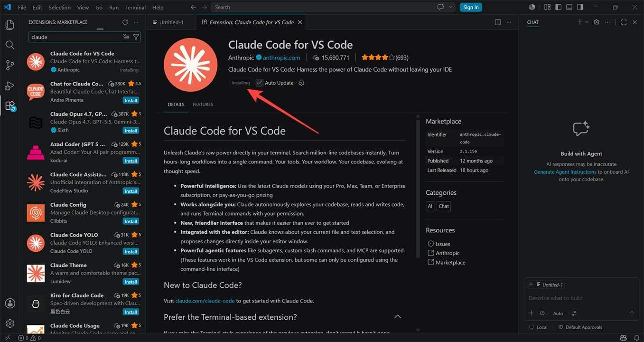644x342 pixels.
Task: Open the Terminal menu
Action: tap(136, 7)
